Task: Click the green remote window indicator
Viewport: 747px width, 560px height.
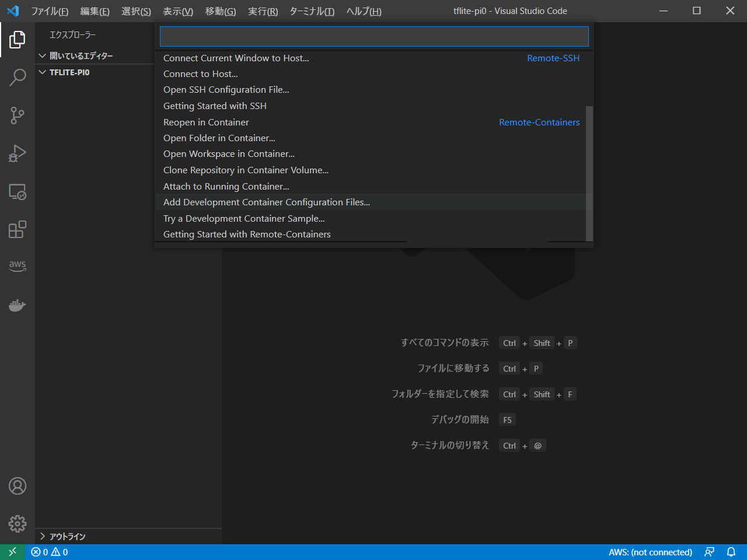Action: point(12,552)
